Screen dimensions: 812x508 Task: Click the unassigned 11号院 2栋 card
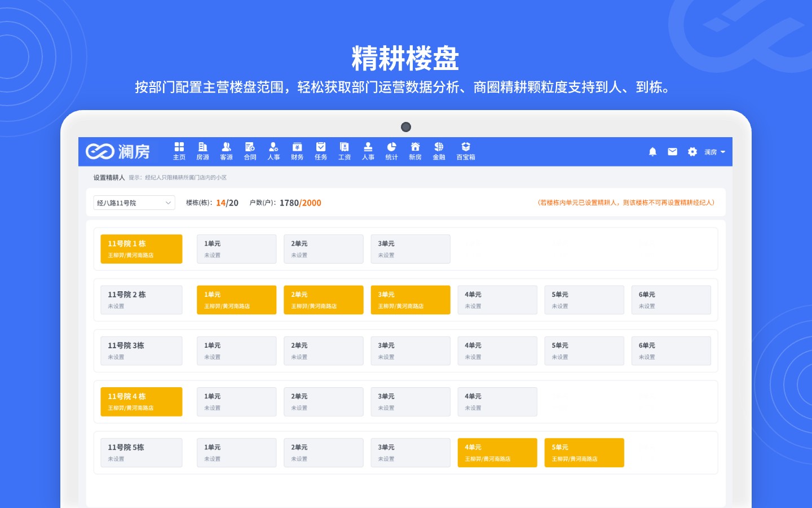(x=141, y=300)
